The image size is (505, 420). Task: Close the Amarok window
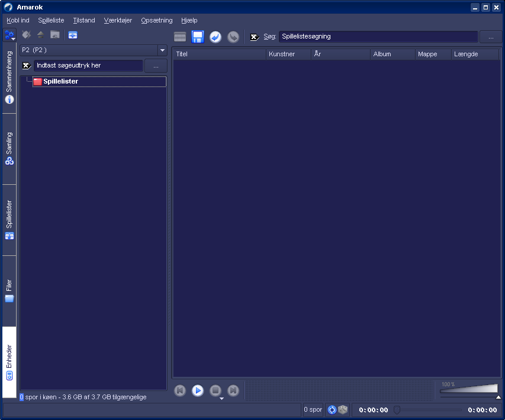[496, 8]
